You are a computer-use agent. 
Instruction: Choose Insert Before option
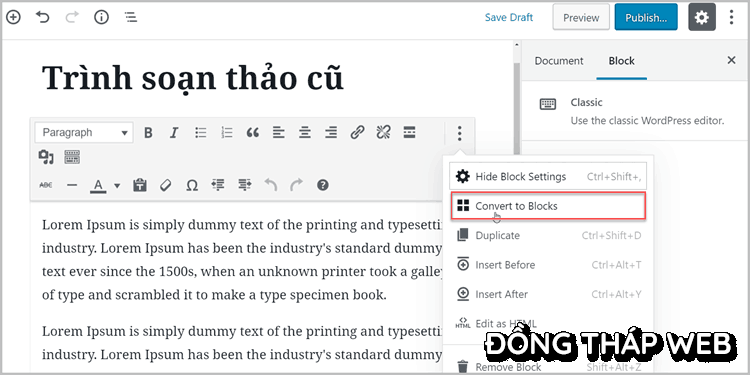coord(548,265)
